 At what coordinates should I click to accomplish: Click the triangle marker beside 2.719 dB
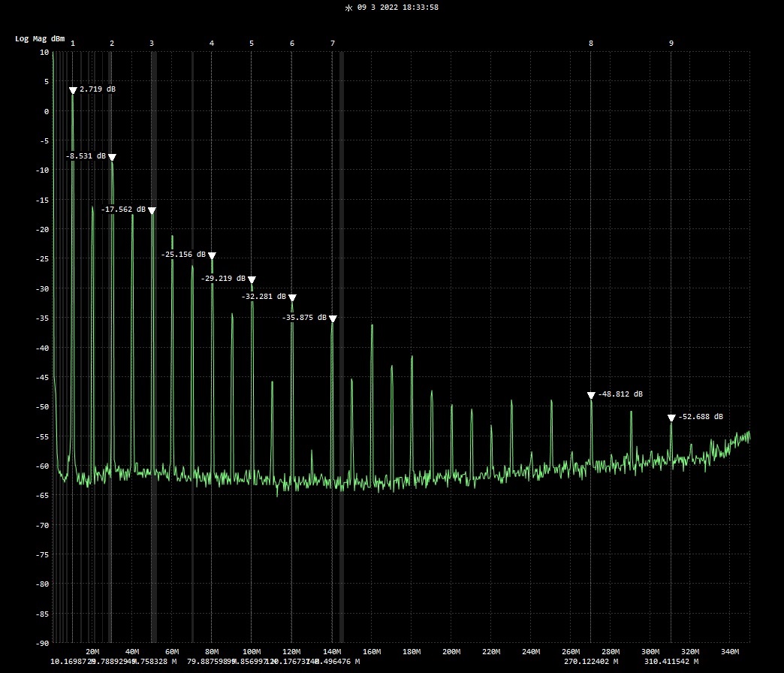73,90
